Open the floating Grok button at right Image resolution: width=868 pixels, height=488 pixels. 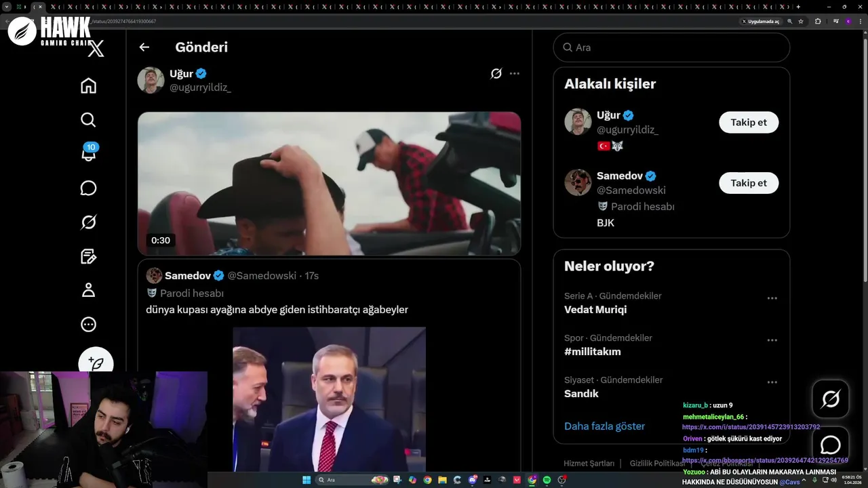[831, 399]
